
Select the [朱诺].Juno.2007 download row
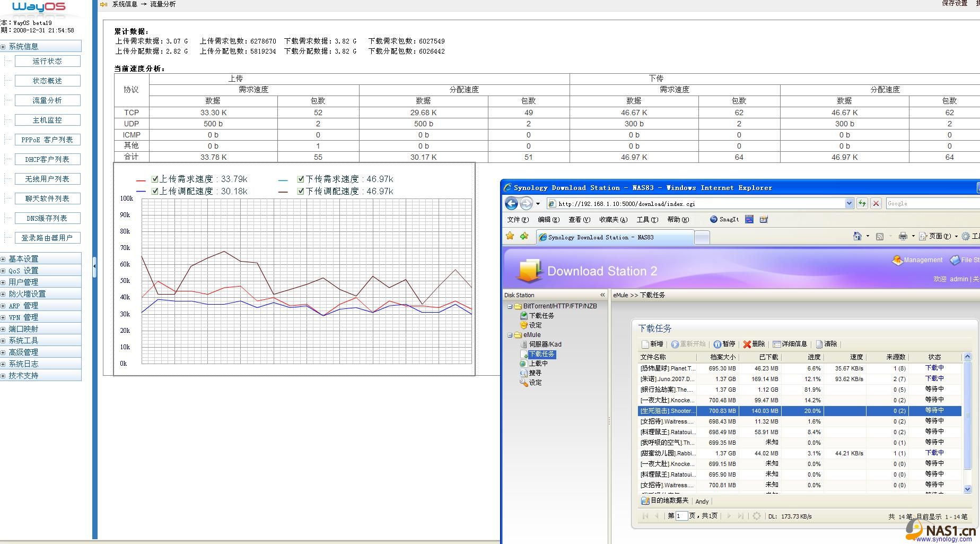point(800,379)
